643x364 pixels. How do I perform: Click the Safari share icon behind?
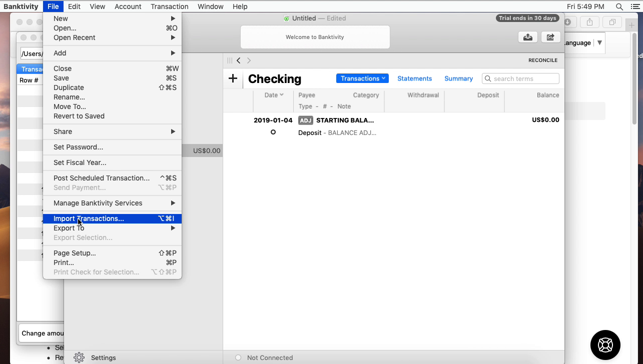tap(589, 22)
